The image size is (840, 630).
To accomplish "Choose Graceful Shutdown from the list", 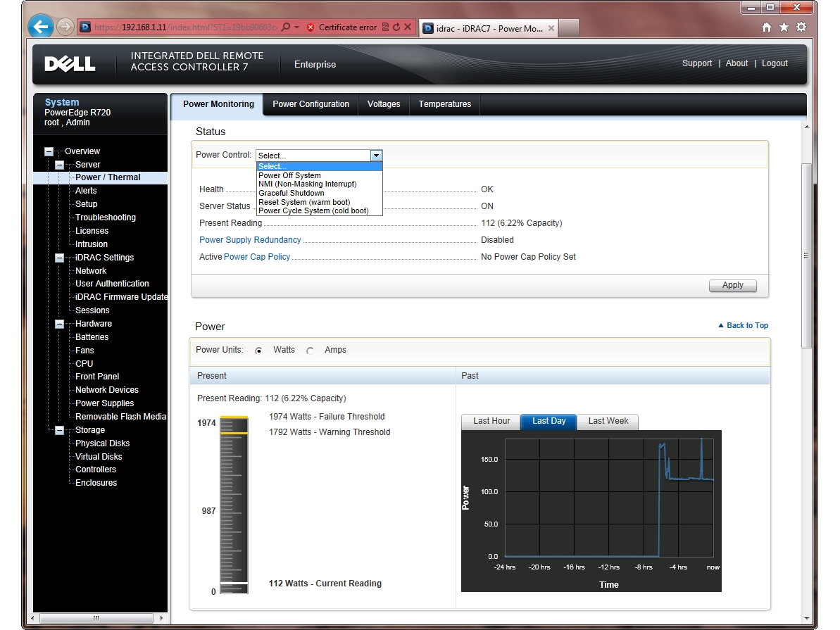I will 292,193.
